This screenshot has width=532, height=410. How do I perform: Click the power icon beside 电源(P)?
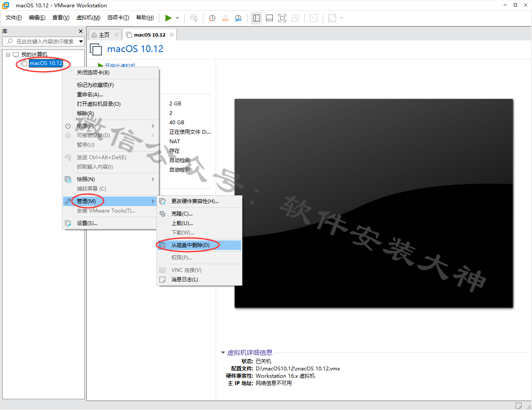(68, 126)
